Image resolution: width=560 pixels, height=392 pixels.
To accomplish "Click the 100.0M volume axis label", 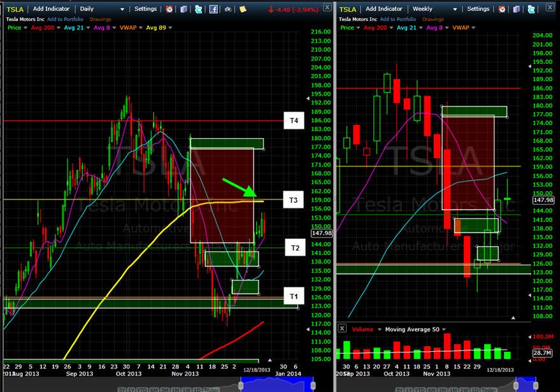I will tap(543, 337).
